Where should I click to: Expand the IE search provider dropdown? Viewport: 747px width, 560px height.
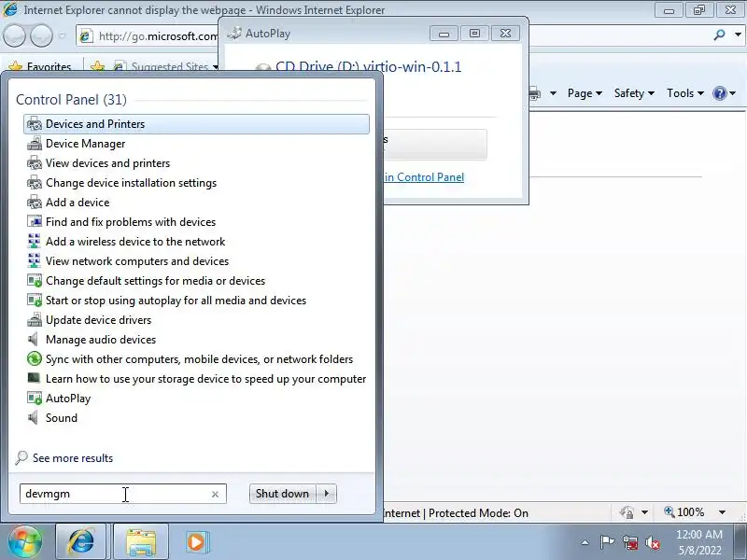(738, 35)
